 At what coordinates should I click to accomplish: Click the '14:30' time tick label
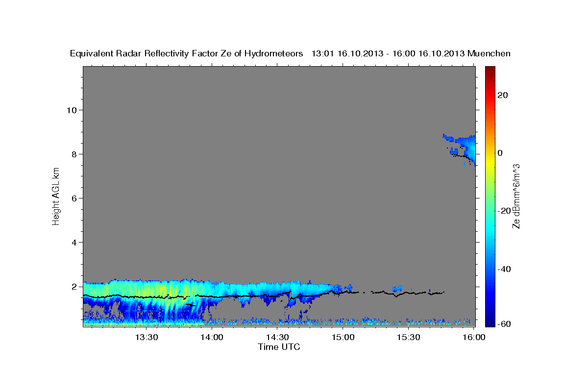click(x=277, y=337)
